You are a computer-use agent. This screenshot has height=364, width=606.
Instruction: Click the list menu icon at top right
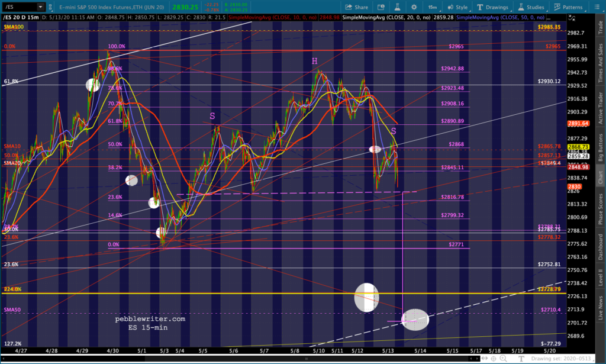point(597,7)
